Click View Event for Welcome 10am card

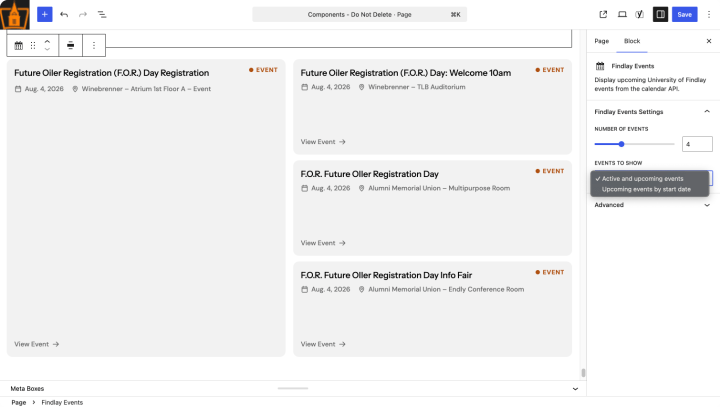point(323,142)
